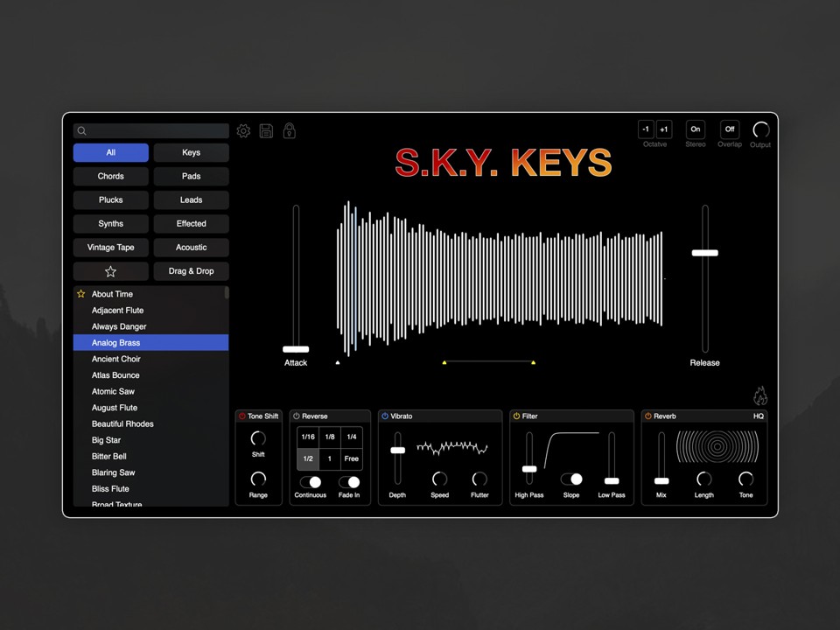
Task: Toggle the Overlap Off button
Action: pos(730,129)
